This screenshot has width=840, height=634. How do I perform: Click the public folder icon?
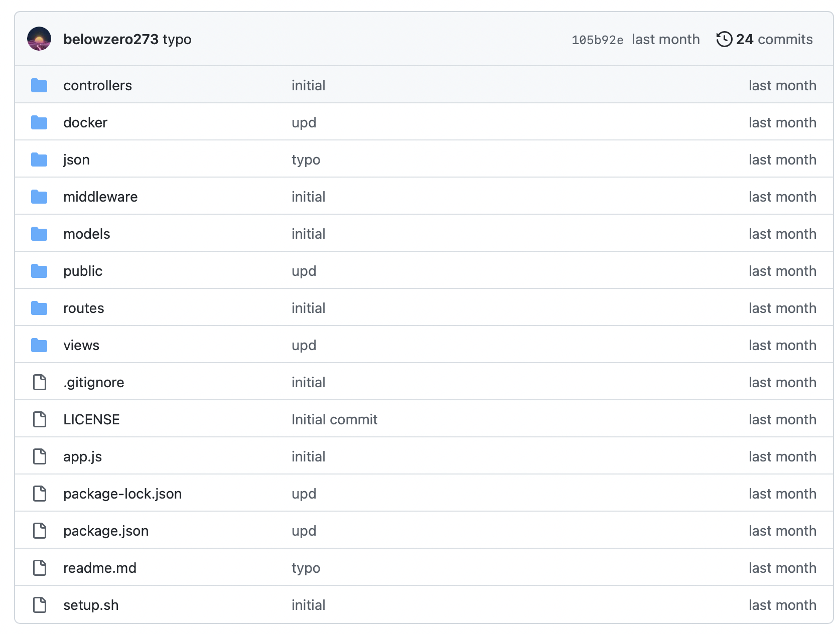tap(39, 271)
